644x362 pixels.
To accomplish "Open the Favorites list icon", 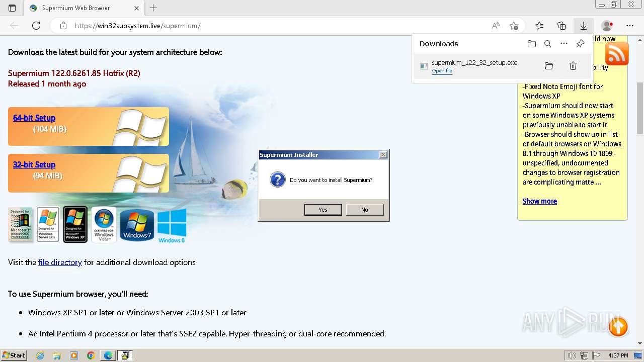I will [x=539, y=26].
